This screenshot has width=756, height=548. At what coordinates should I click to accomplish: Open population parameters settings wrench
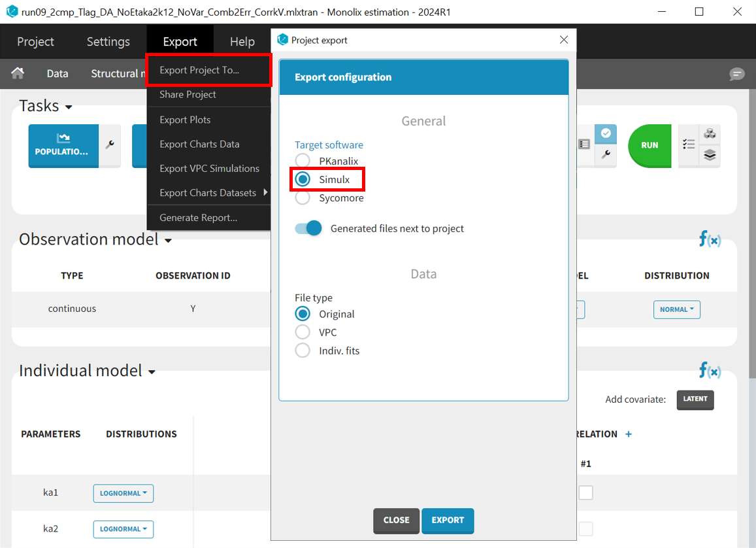pyautogui.click(x=110, y=145)
